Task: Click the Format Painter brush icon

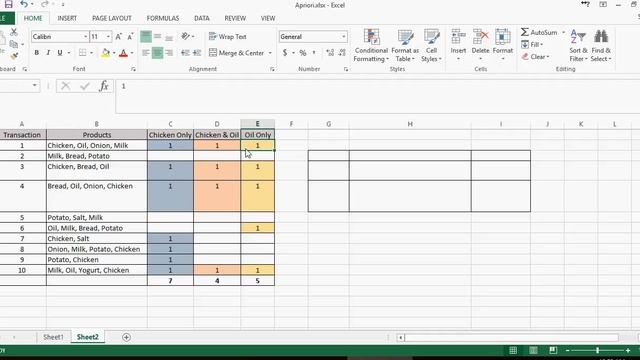Action: pyautogui.click(x=14, y=55)
